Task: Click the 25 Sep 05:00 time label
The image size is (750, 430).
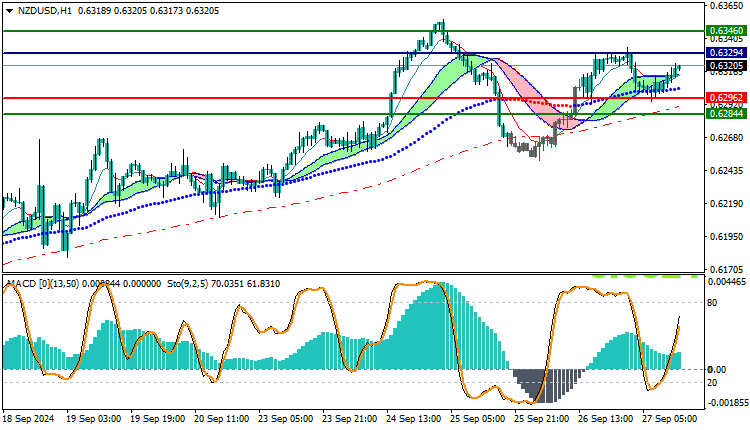Action: pos(478,419)
